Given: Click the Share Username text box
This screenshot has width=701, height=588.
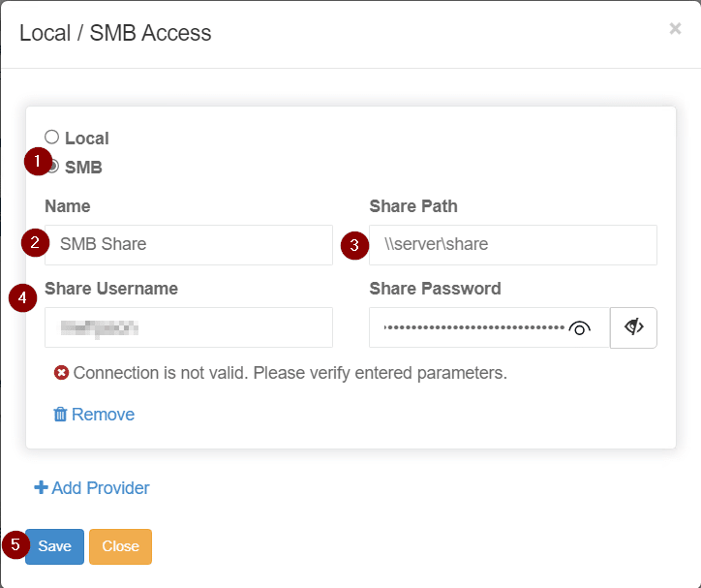Looking at the screenshot, I should [189, 327].
